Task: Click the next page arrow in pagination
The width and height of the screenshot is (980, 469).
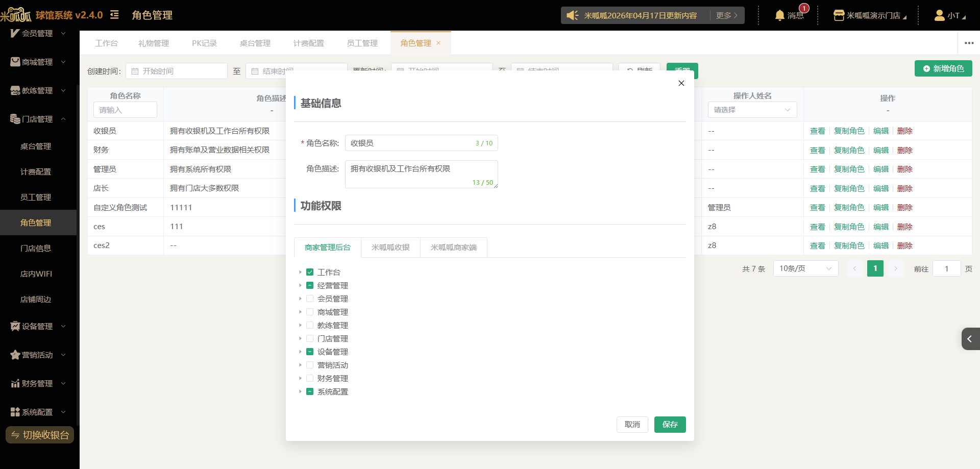Action: pyautogui.click(x=896, y=268)
